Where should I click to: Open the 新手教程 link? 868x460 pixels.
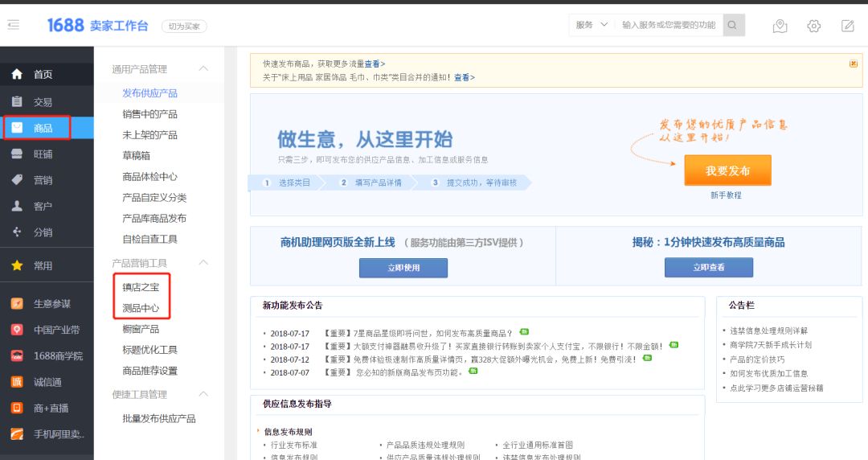(x=726, y=195)
